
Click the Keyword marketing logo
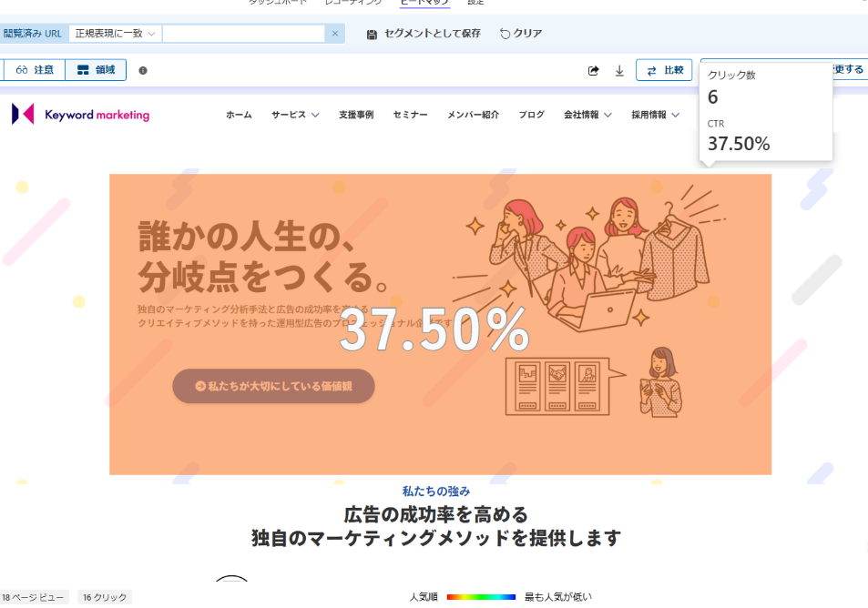coord(81,114)
